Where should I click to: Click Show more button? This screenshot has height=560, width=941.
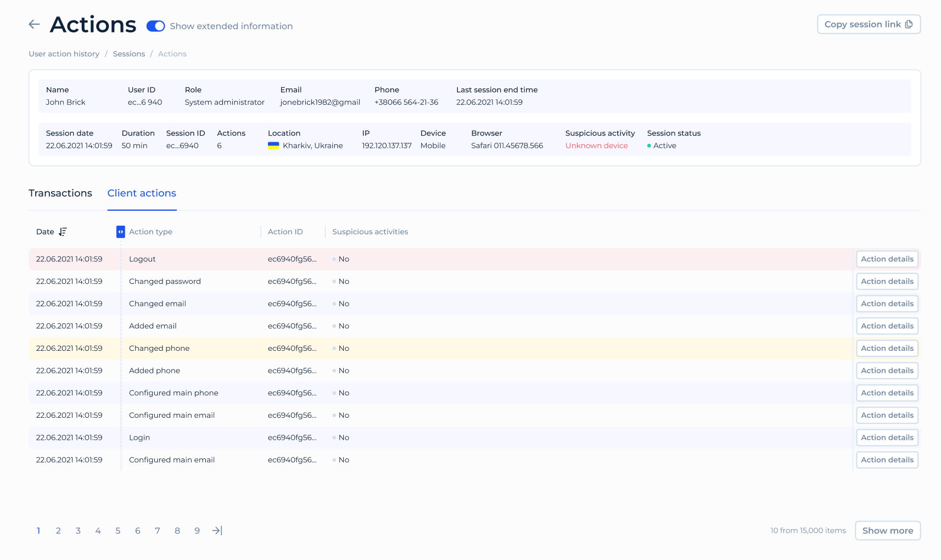(x=888, y=531)
